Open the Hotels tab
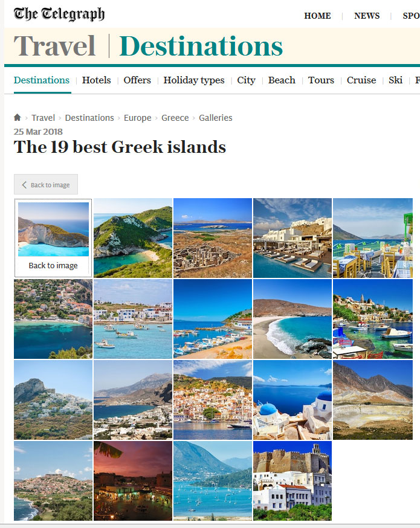Screen dimensions: 420x528 point(96,80)
